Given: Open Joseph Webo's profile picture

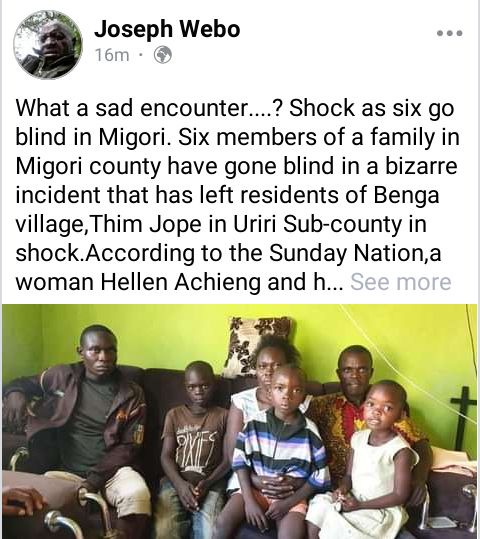Looking at the screenshot, I should click(48, 45).
